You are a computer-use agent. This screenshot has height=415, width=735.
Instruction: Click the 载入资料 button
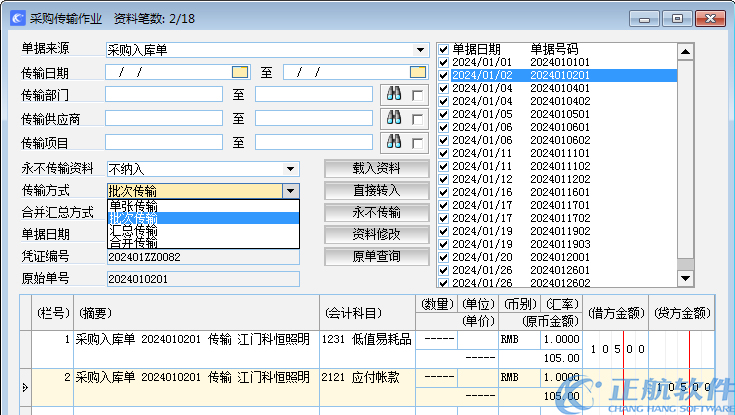[376, 168]
